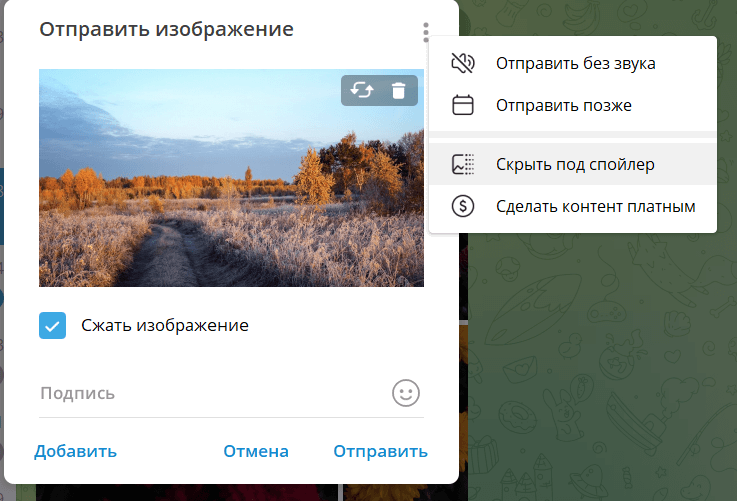Image resolution: width=737 pixels, height=501 pixels.
Task: Open the emoji picker smiley icon
Action: point(406,393)
